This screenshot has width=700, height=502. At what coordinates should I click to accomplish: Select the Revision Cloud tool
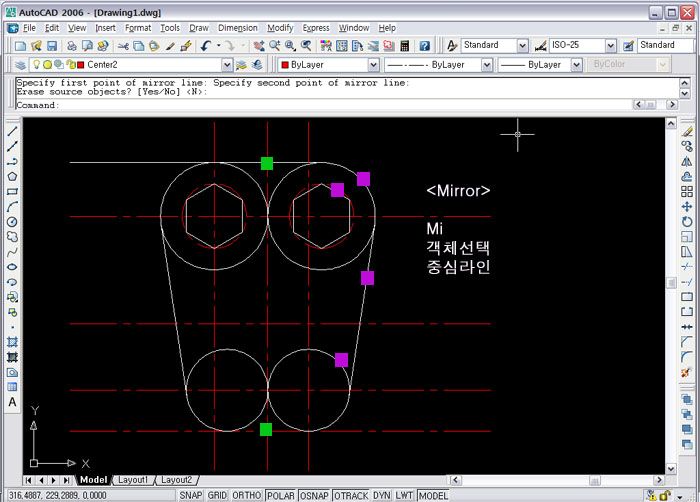pyautogui.click(x=12, y=237)
